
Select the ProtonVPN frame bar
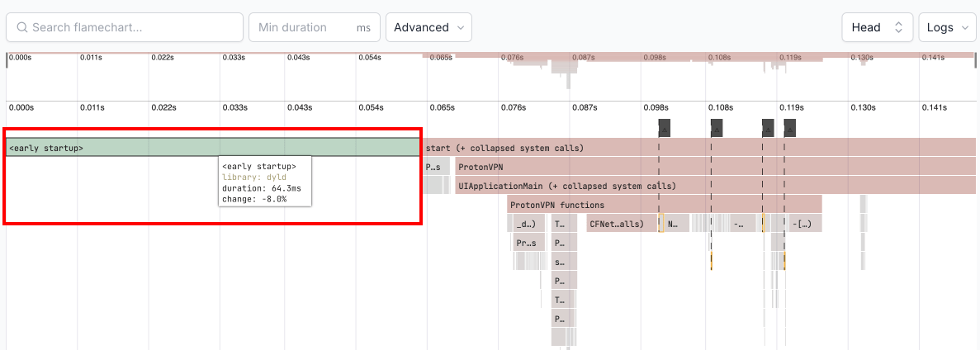(x=714, y=167)
